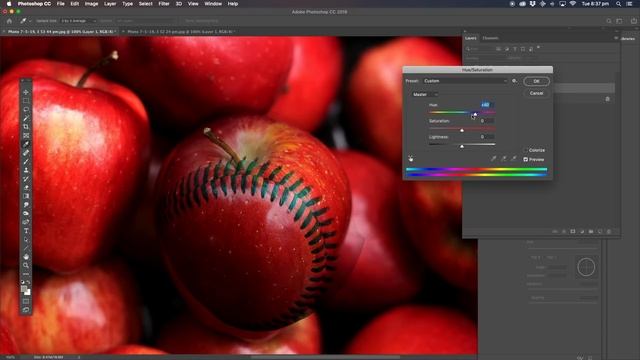Viewport: 640px width, 360px height.
Task: Click the on-image adjustment hand icon
Action: point(411,158)
